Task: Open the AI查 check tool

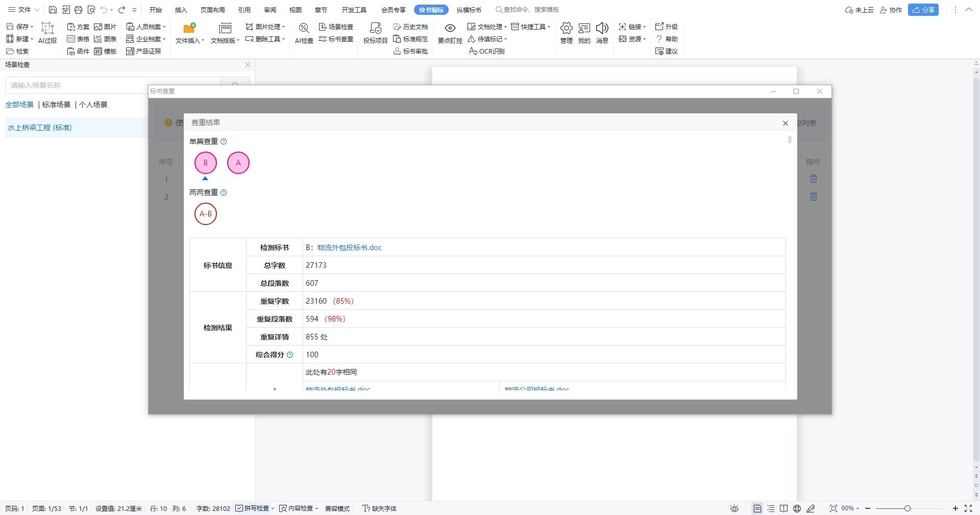Action: (x=304, y=33)
